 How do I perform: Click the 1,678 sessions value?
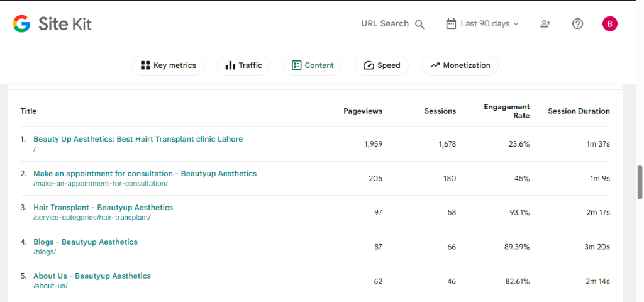point(447,144)
